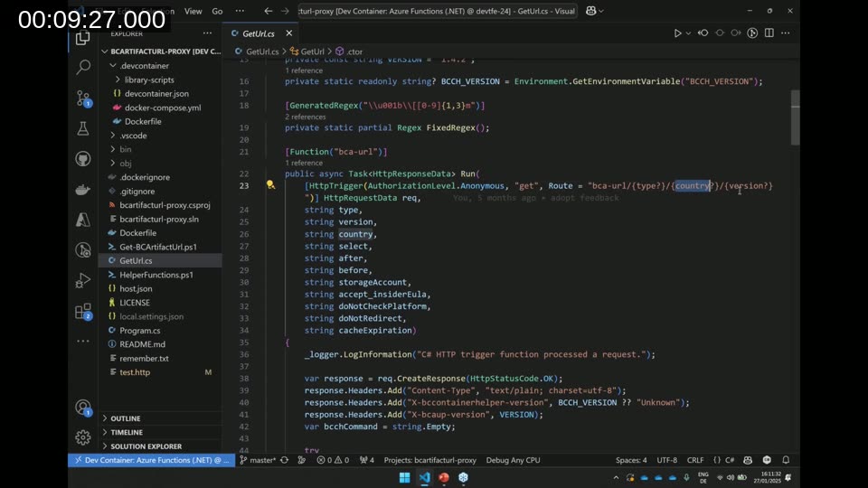Go to next change in editor toolbar
This screenshot has width=868, height=488.
[736, 33]
